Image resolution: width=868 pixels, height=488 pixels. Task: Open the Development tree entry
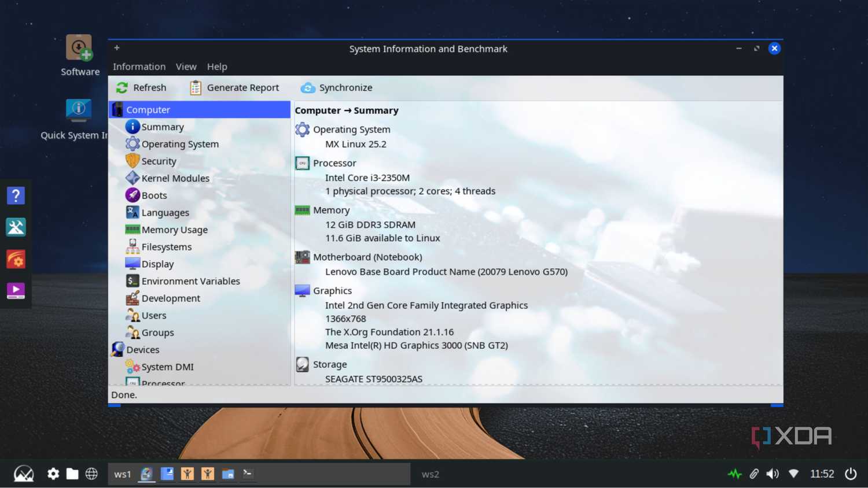pos(171,298)
